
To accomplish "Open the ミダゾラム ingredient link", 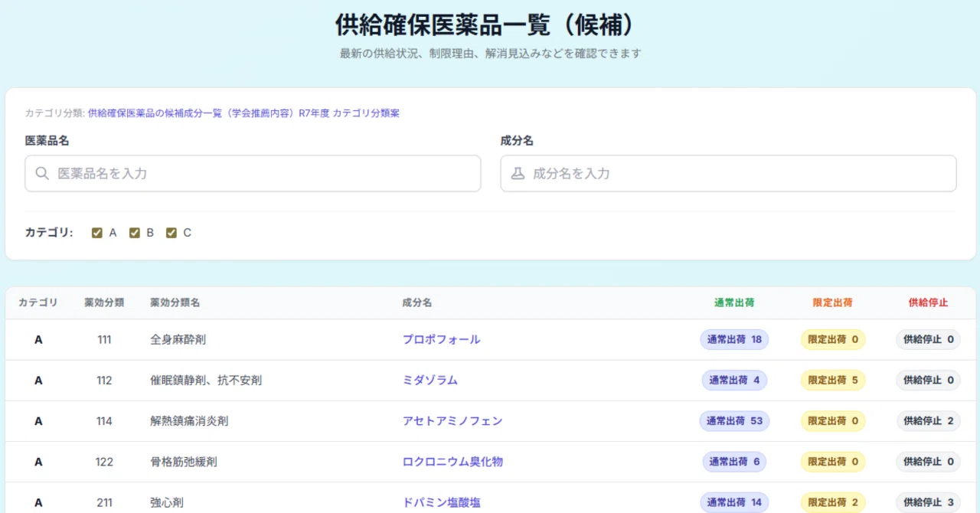I will point(430,380).
